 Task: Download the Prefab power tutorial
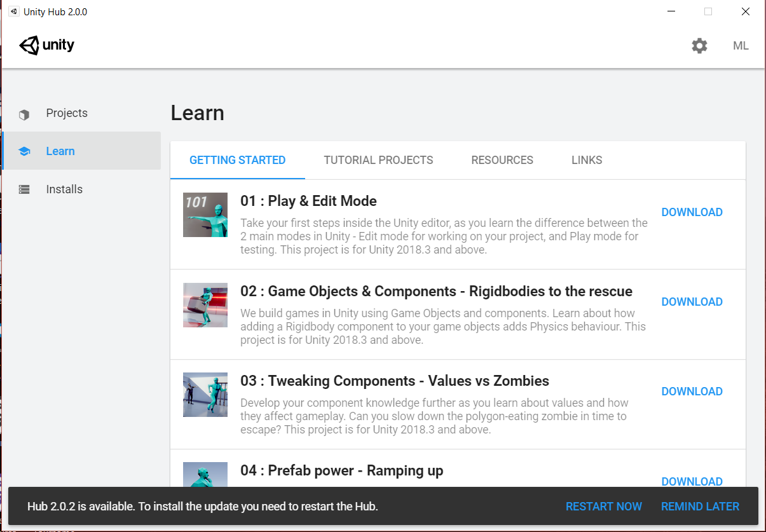[x=692, y=481]
